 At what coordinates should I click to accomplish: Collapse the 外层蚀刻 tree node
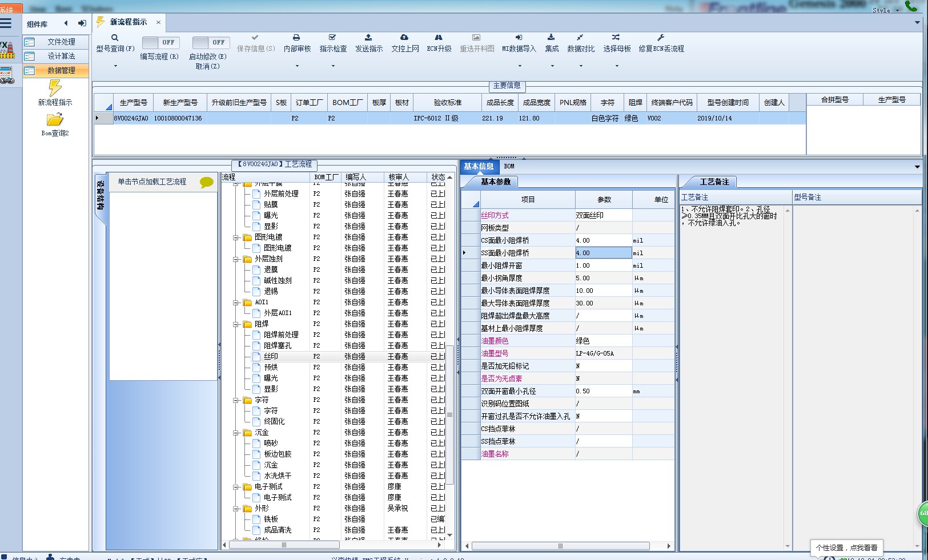236,259
